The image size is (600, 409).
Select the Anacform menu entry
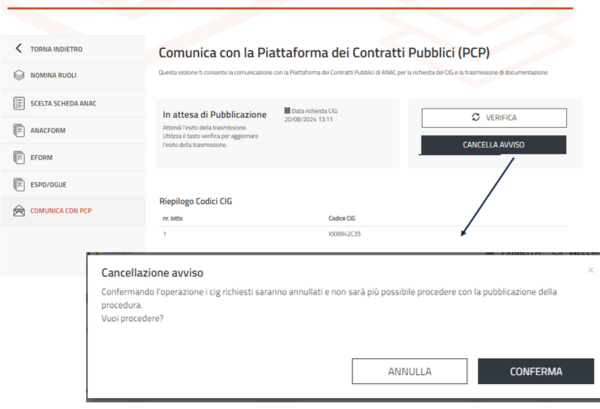pyautogui.click(x=50, y=130)
